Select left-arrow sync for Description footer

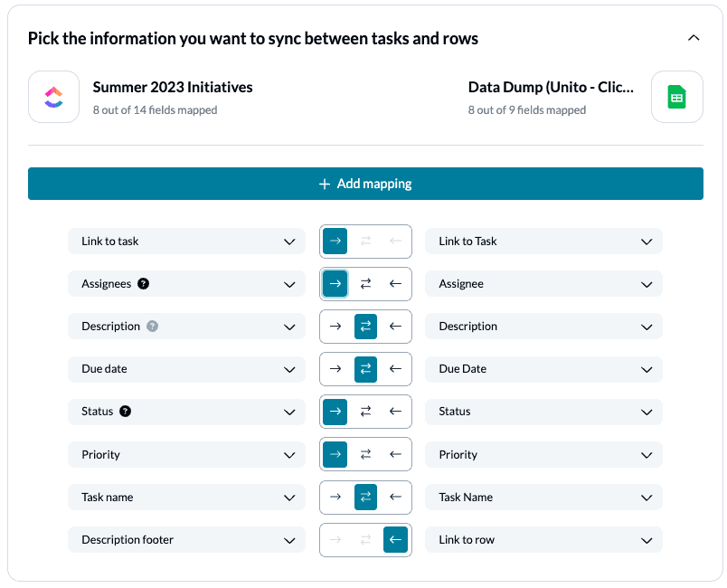[395, 540]
